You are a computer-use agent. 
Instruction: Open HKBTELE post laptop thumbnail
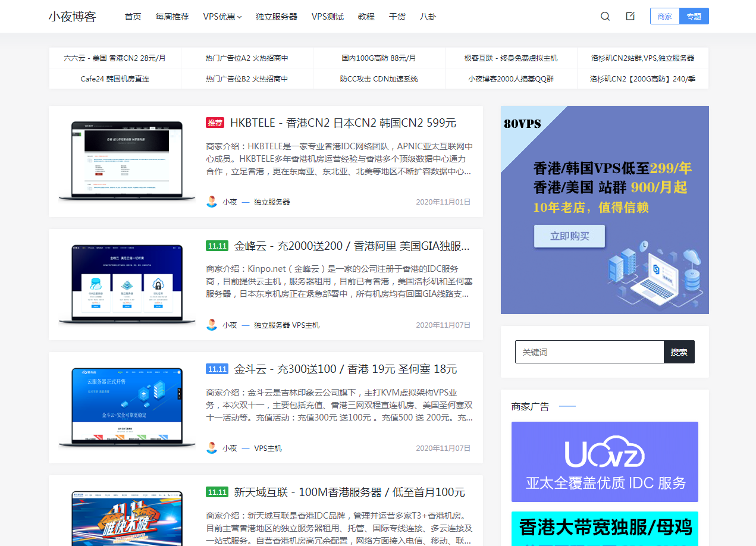[x=127, y=161]
